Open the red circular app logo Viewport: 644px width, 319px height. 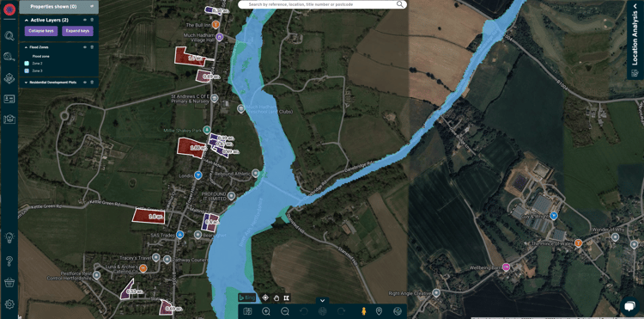(x=9, y=9)
